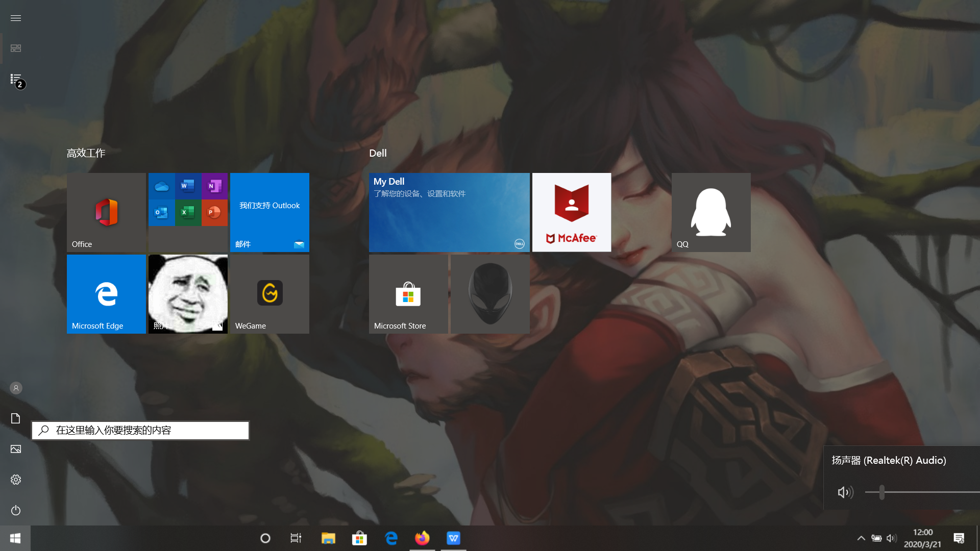Select the 扬声器 (Realtek(R) Audio) device label

(x=889, y=460)
